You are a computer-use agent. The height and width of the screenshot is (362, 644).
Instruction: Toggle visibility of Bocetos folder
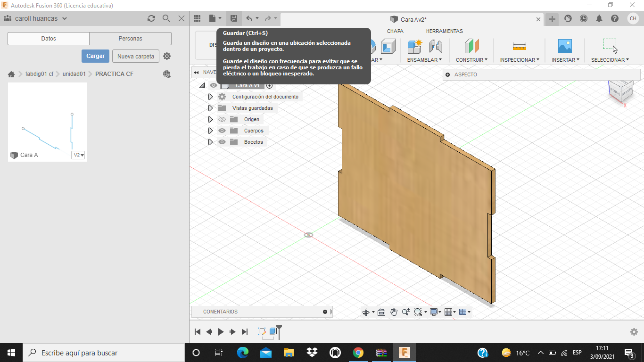coord(222,142)
